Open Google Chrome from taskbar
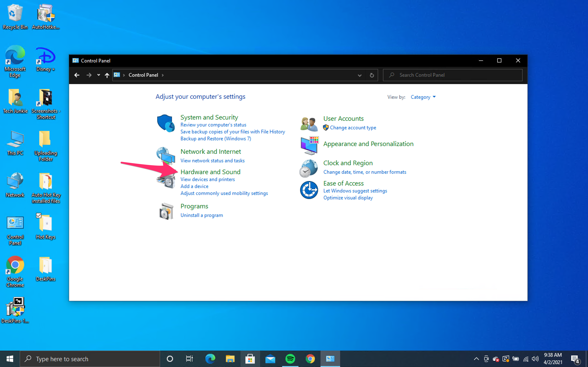Image resolution: width=588 pixels, height=367 pixels. (310, 359)
